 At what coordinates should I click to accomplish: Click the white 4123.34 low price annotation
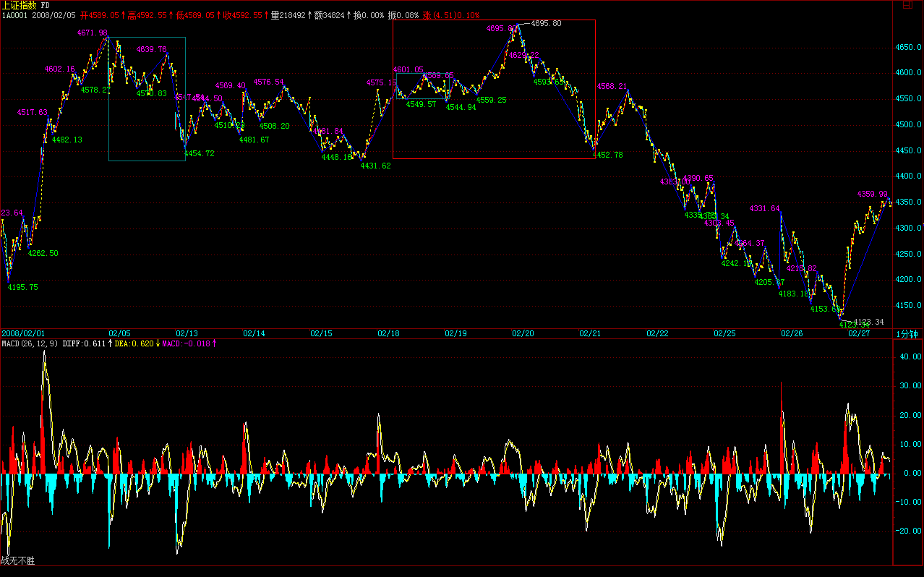[x=868, y=322]
